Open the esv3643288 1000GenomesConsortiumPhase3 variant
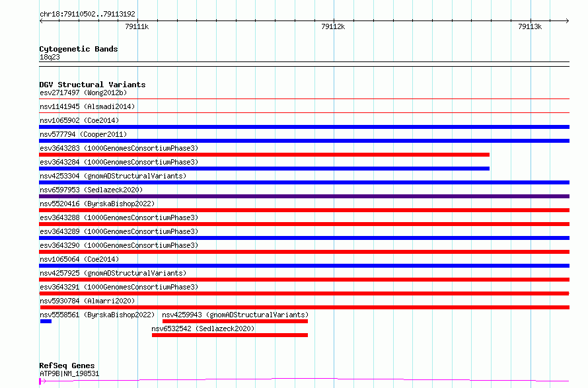588x388 pixels. pyautogui.click(x=119, y=217)
